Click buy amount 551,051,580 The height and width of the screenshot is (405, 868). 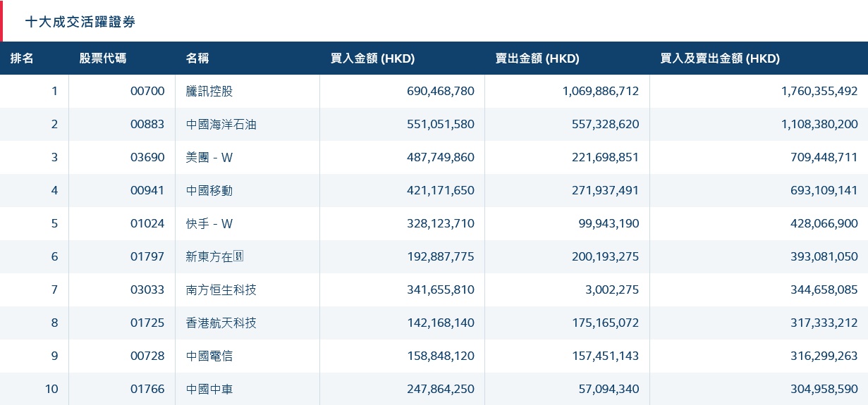coord(441,124)
